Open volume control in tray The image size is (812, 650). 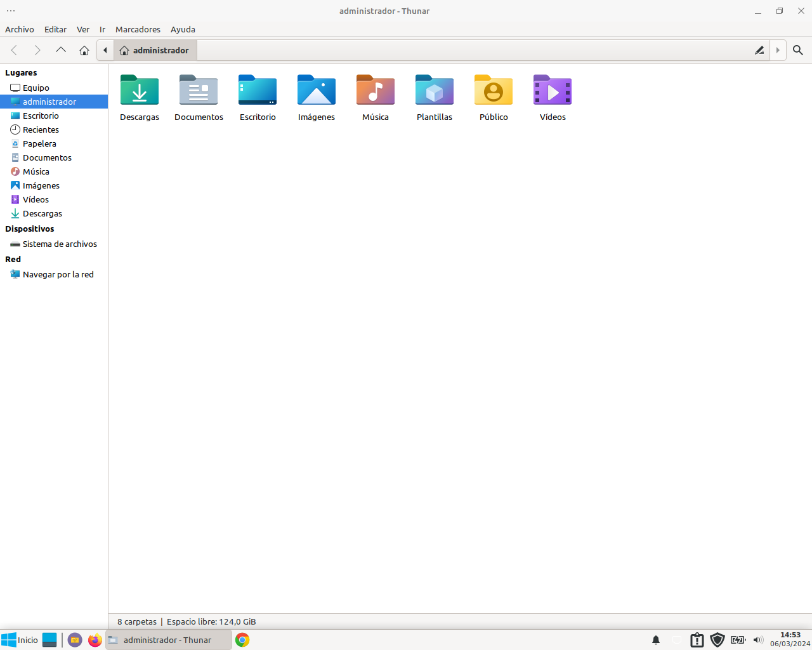(x=758, y=640)
